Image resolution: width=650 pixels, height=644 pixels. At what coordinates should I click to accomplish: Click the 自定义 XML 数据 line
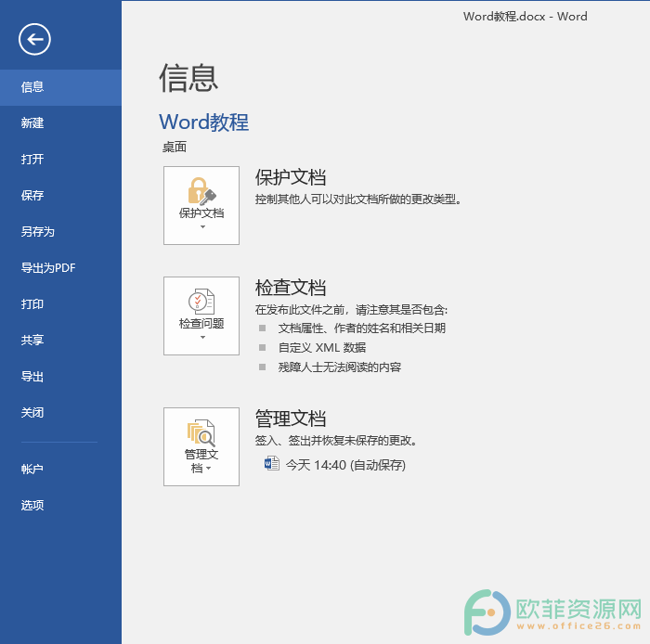(x=321, y=347)
